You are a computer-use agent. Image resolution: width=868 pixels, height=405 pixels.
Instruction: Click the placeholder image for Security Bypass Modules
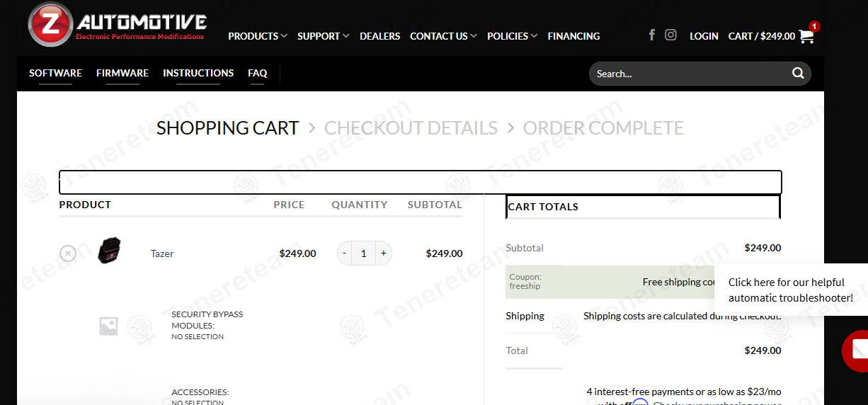coord(108,326)
